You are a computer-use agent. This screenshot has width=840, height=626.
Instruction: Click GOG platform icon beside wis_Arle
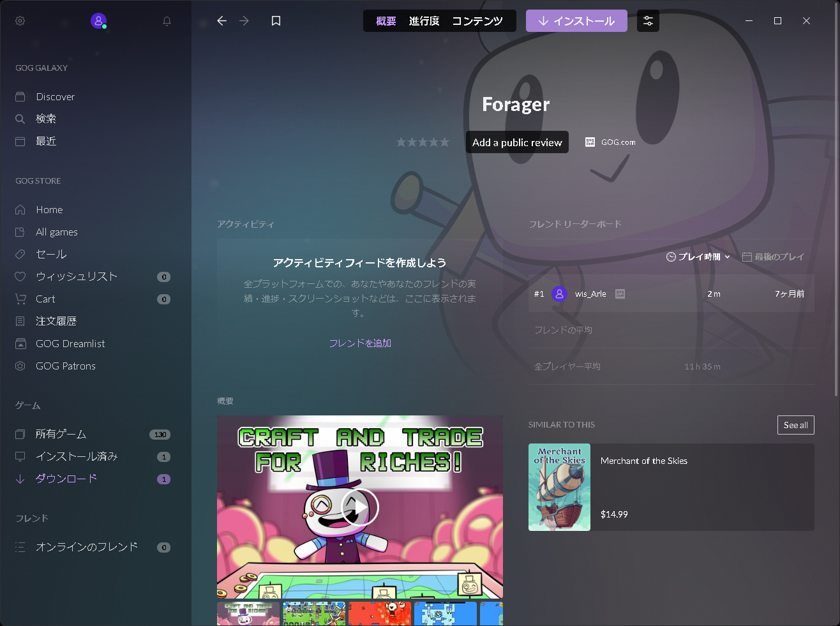[620, 294]
